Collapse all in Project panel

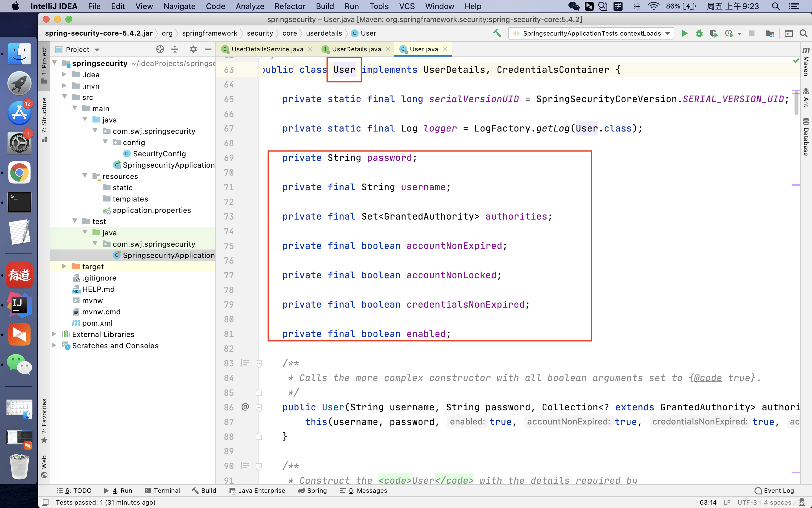pos(175,49)
